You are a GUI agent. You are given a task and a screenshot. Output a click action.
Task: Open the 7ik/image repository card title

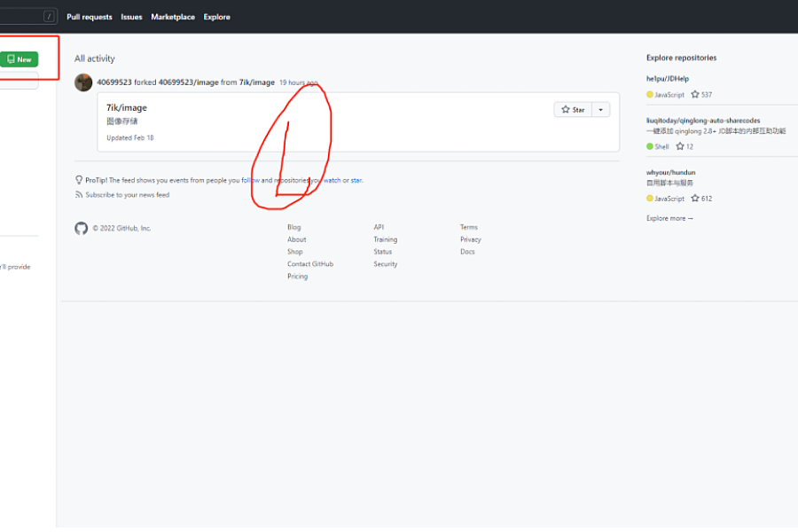click(x=127, y=107)
